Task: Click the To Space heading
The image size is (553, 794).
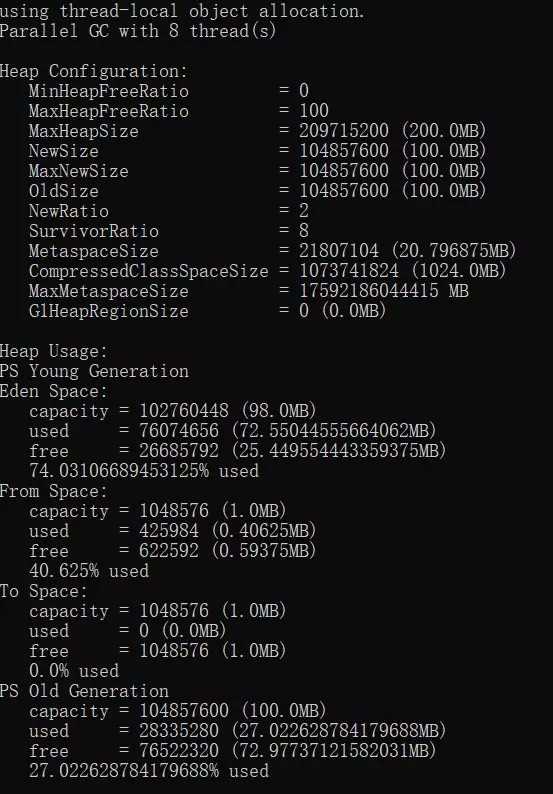Action: [x=44, y=591]
